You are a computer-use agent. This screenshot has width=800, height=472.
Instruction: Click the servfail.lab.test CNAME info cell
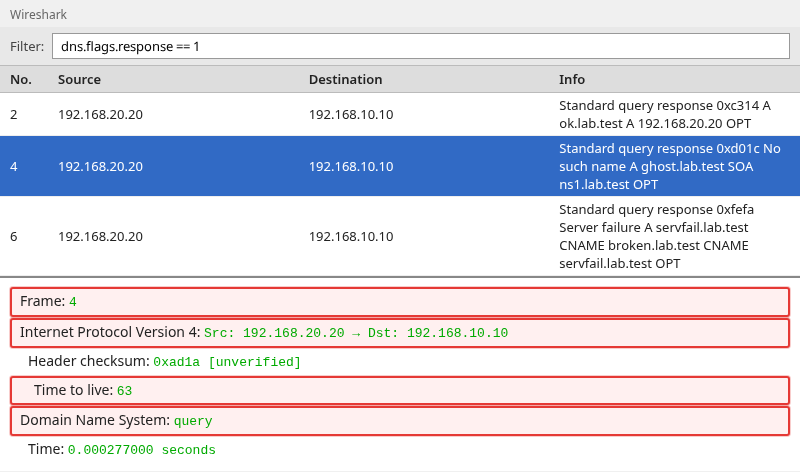coord(656,236)
